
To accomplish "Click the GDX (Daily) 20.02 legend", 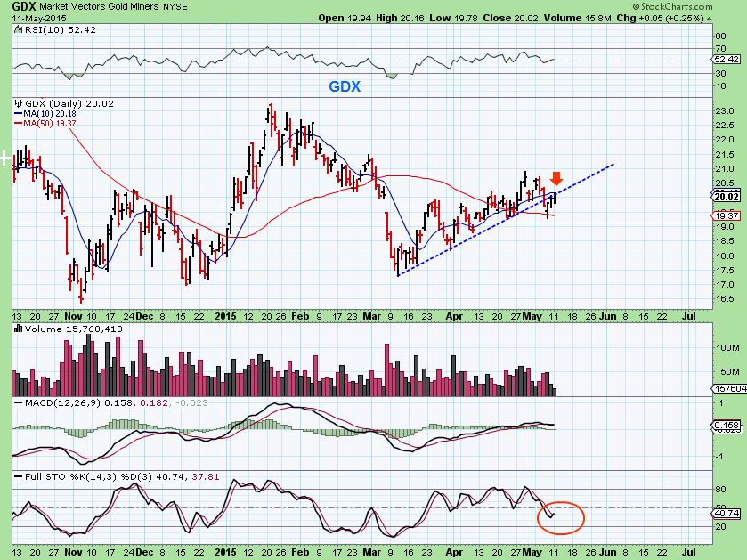I will (x=69, y=104).
